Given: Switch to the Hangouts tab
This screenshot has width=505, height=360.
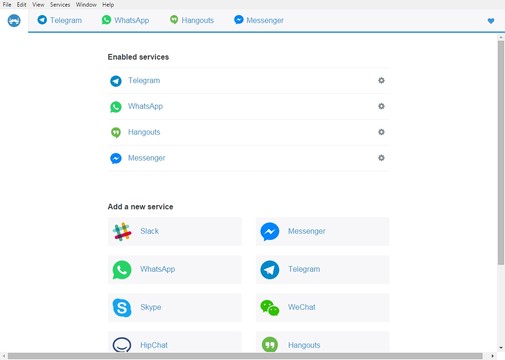Looking at the screenshot, I should (x=192, y=20).
